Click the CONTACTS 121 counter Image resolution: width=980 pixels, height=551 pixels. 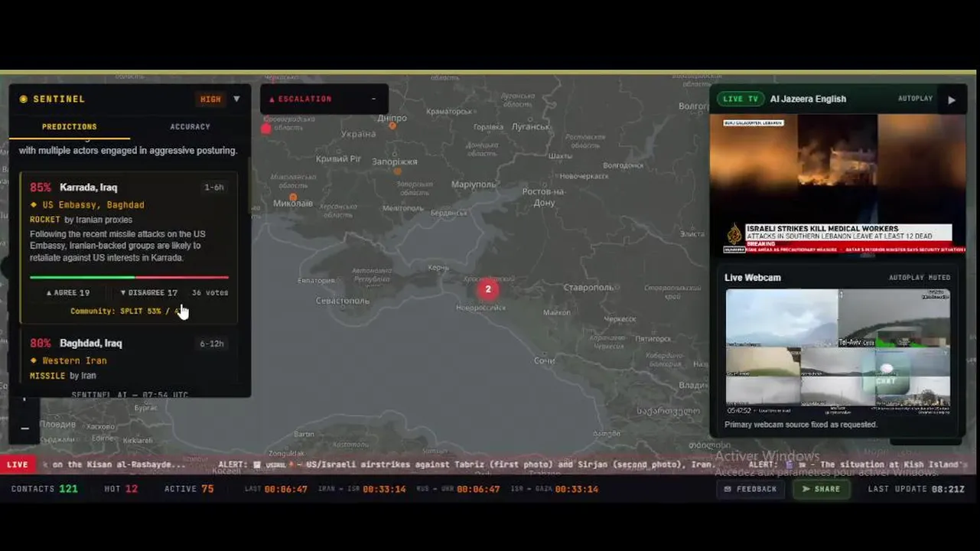(44, 489)
